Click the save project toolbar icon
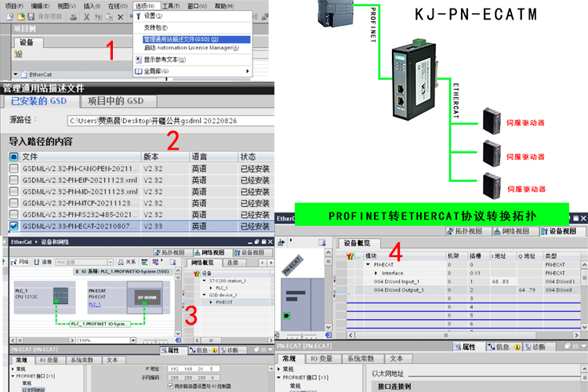588x392 pixels. pos(31,16)
